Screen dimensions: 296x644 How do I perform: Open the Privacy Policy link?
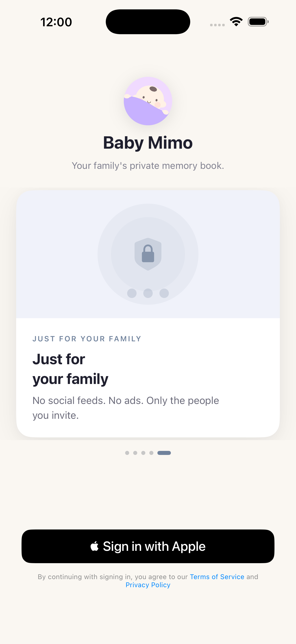(148, 585)
